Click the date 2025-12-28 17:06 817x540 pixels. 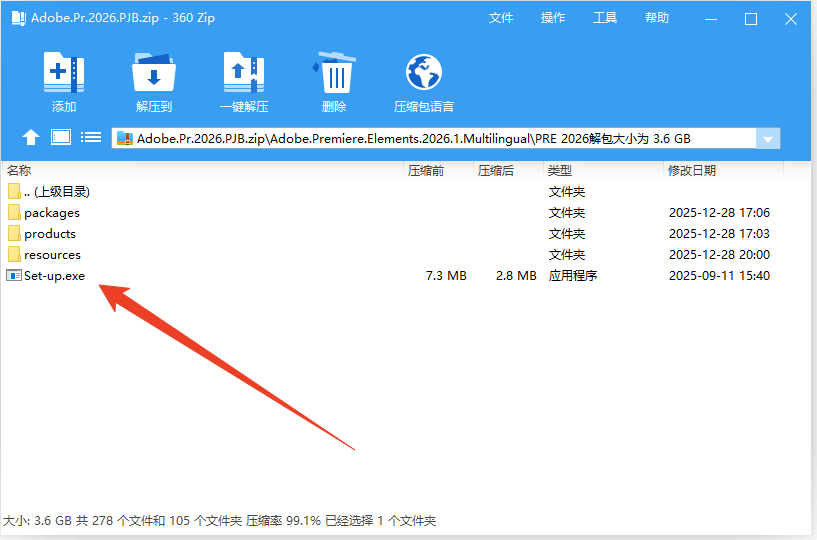coord(719,213)
